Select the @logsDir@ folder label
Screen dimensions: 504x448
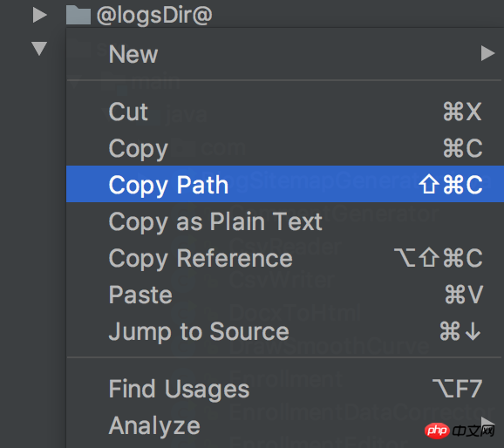point(154,15)
